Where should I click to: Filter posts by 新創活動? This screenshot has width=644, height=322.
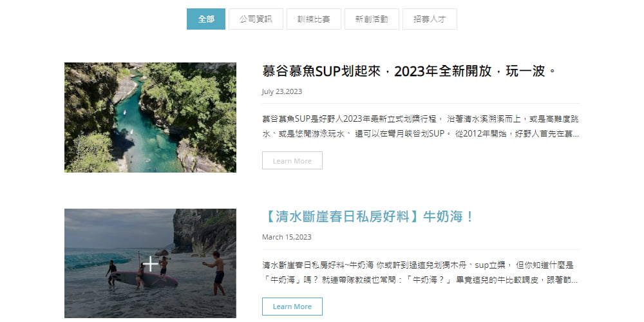tap(372, 19)
